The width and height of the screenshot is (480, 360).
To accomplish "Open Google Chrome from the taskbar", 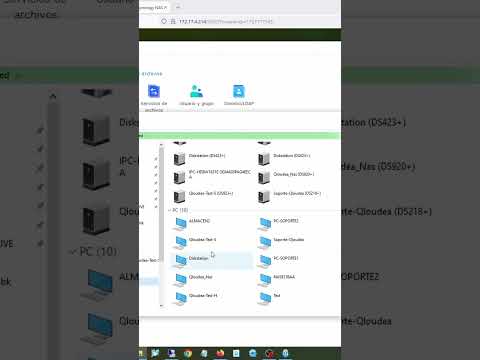I will tap(188, 353).
